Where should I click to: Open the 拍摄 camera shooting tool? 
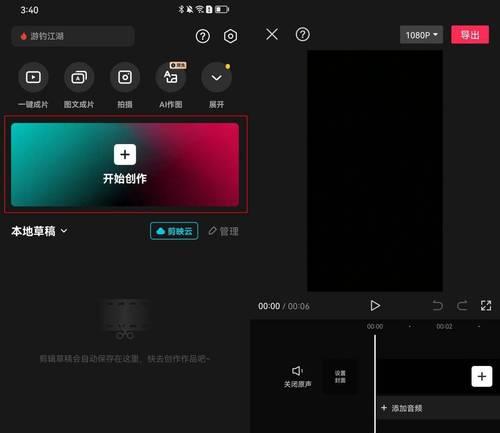coord(125,77)
